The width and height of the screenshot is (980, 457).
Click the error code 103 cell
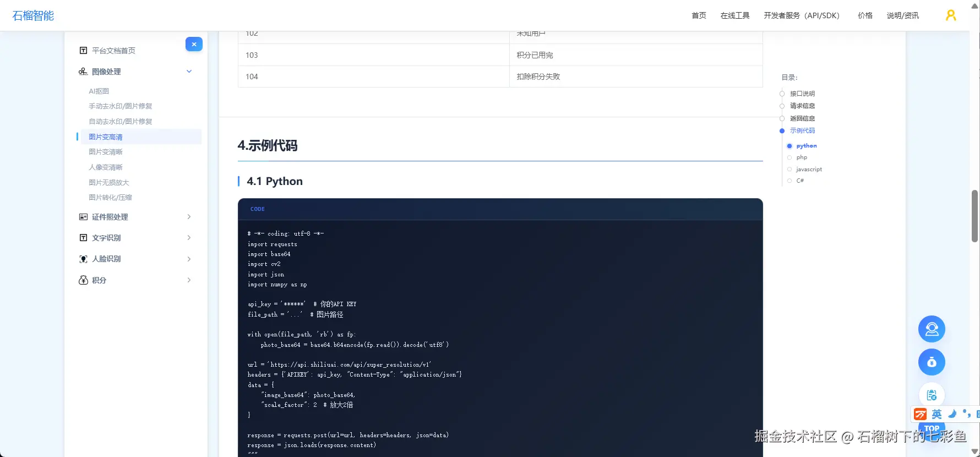click(373, 55)
